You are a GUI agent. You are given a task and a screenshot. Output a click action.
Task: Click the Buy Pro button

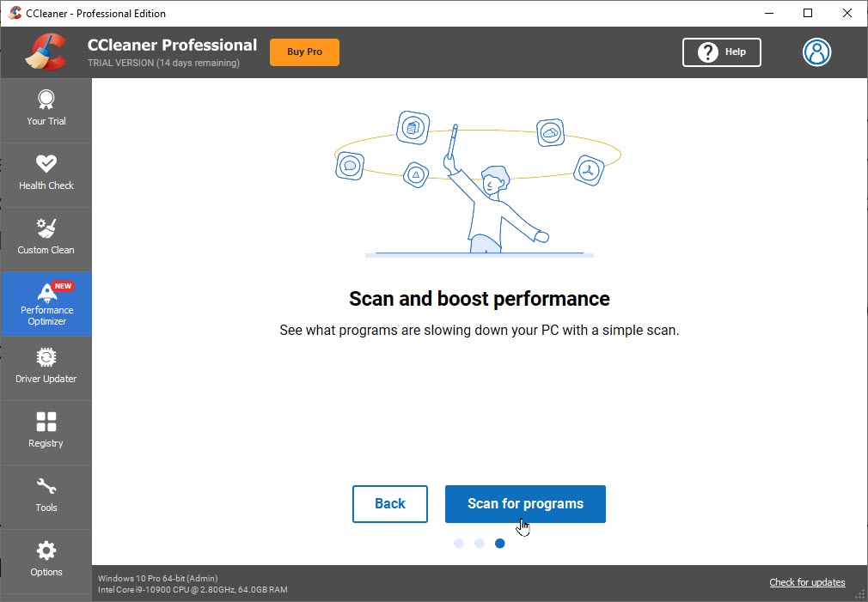pos(304,52)
